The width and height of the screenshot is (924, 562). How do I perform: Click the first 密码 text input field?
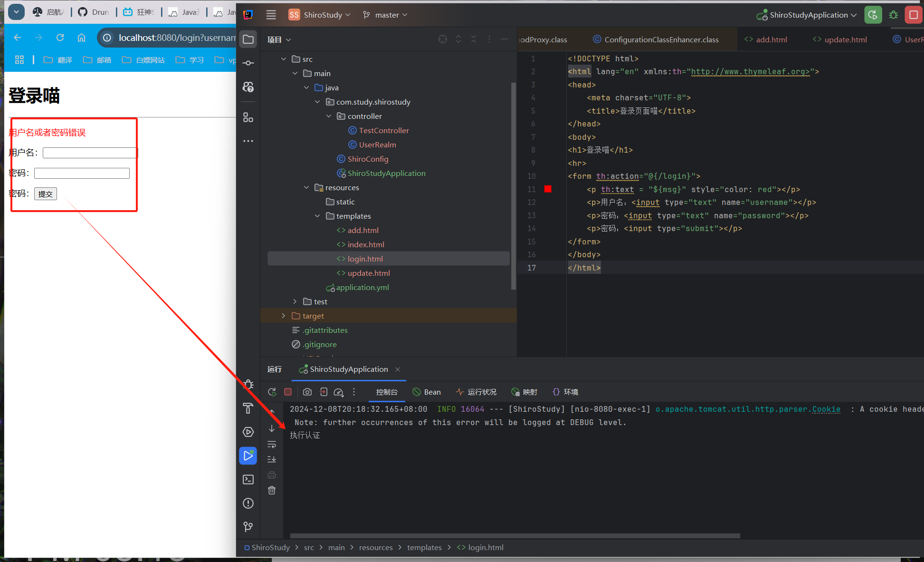click(82, 173)
